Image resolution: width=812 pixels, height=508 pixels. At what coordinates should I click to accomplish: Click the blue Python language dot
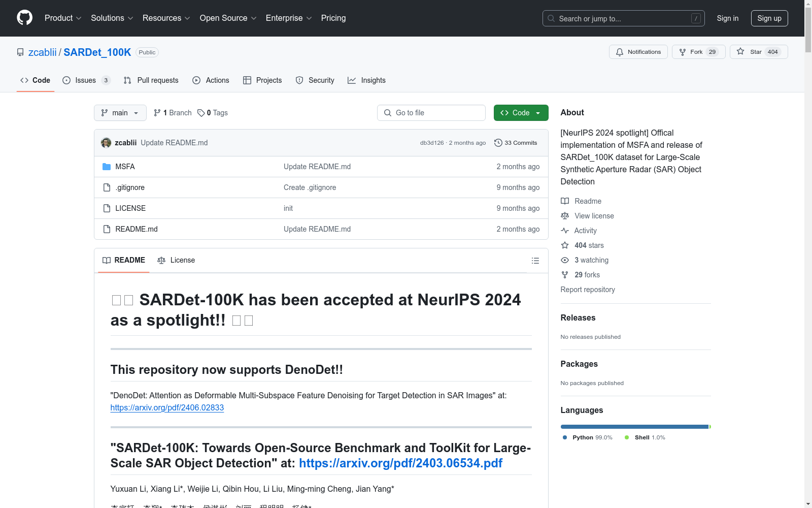(x=565, y=437)
